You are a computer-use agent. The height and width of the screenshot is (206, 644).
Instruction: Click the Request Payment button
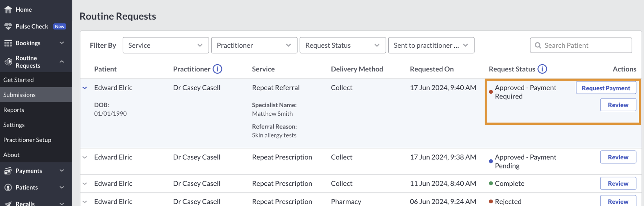[x=606, y=88]
